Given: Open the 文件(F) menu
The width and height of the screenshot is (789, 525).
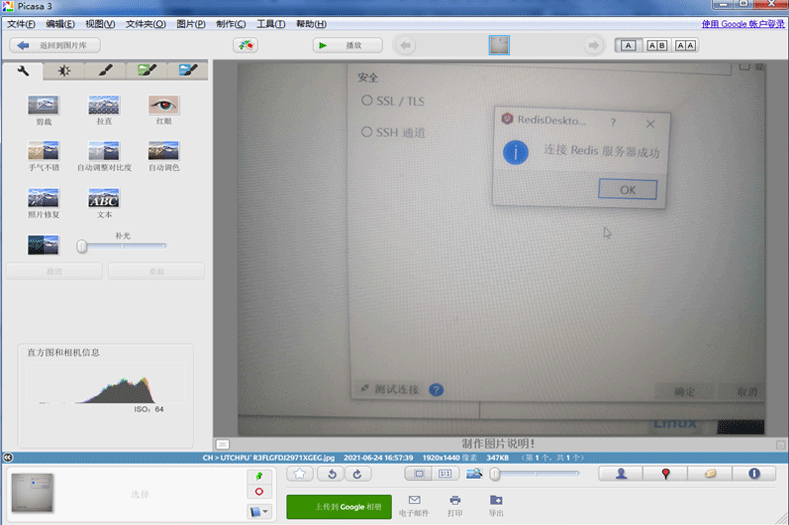Looking at the screenshot, I should tap(21, 24).
